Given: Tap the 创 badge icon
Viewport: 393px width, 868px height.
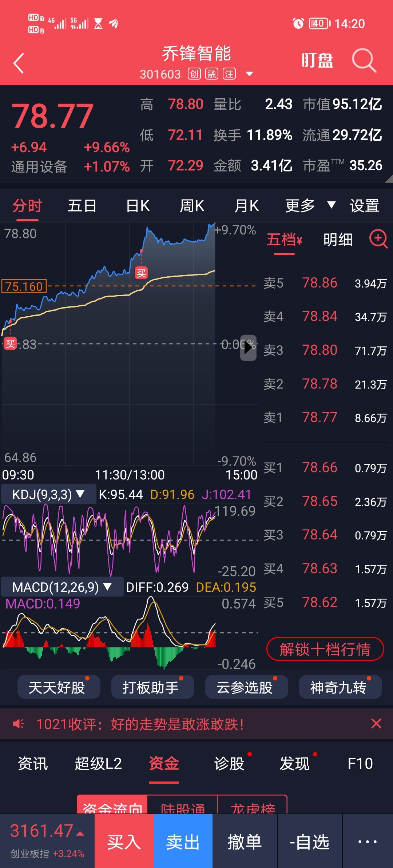Looking at the screenshot, I should point(194,74).
